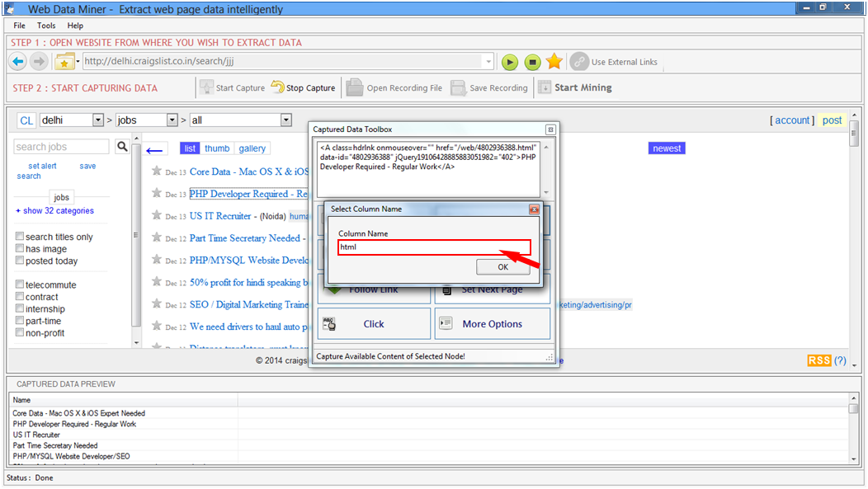Screen dimensions: 868x489
Task: Star the Core Data Mac OS X listing
Action: 158,171
